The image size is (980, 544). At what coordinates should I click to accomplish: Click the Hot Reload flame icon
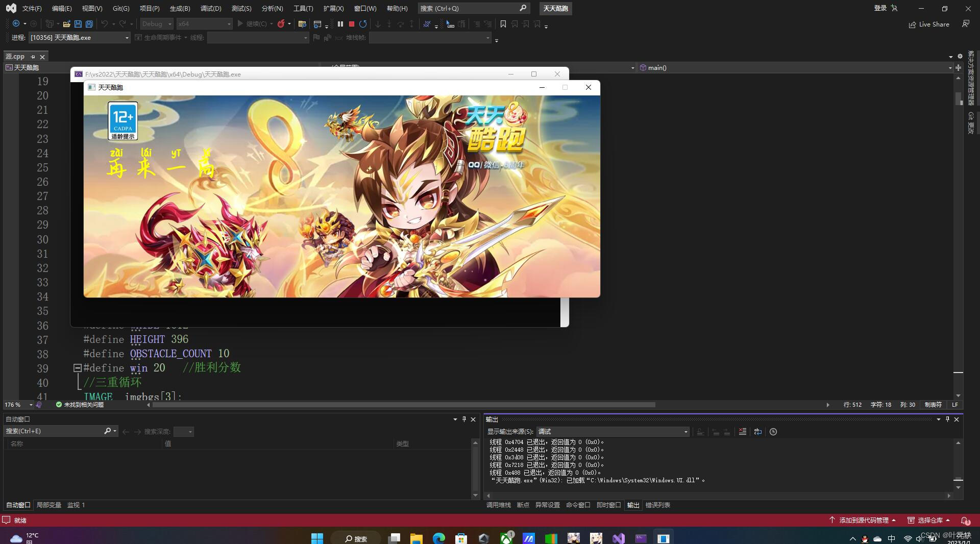tap(281, 24)
